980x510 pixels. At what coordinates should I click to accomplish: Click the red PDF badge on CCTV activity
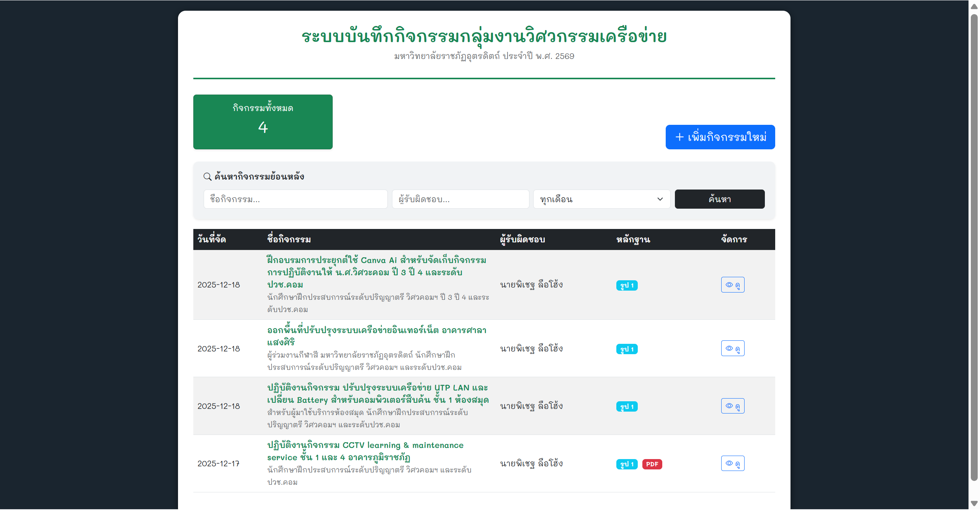point(652,464)
